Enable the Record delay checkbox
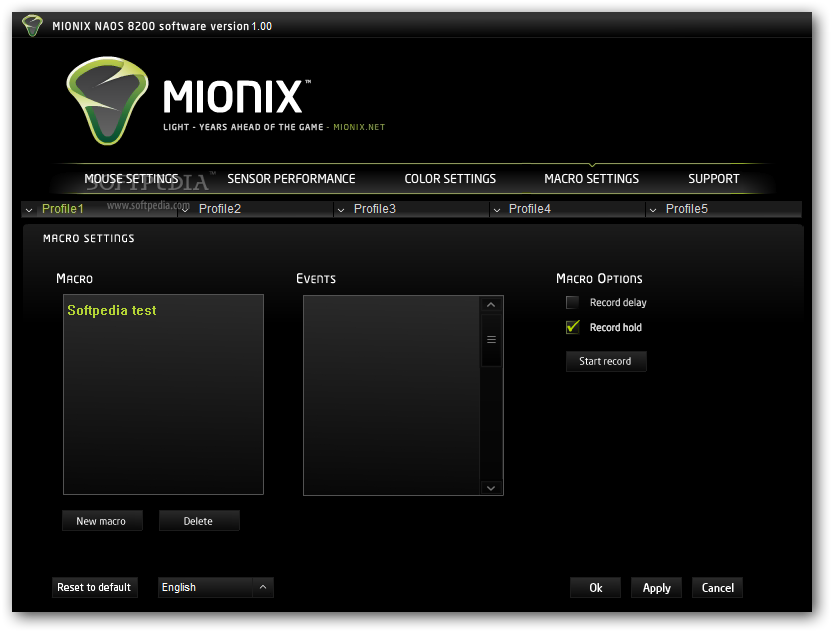The width and height of the screenshot is (832, 632). [573, 302]
